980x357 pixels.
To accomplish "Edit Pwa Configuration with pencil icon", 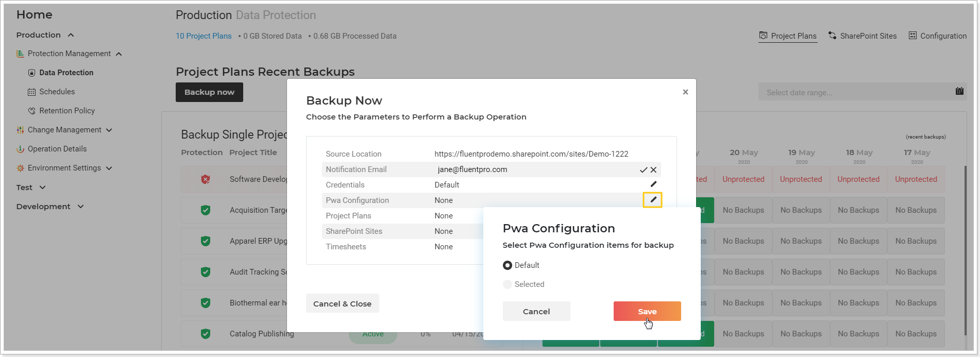I will [653, 199].
